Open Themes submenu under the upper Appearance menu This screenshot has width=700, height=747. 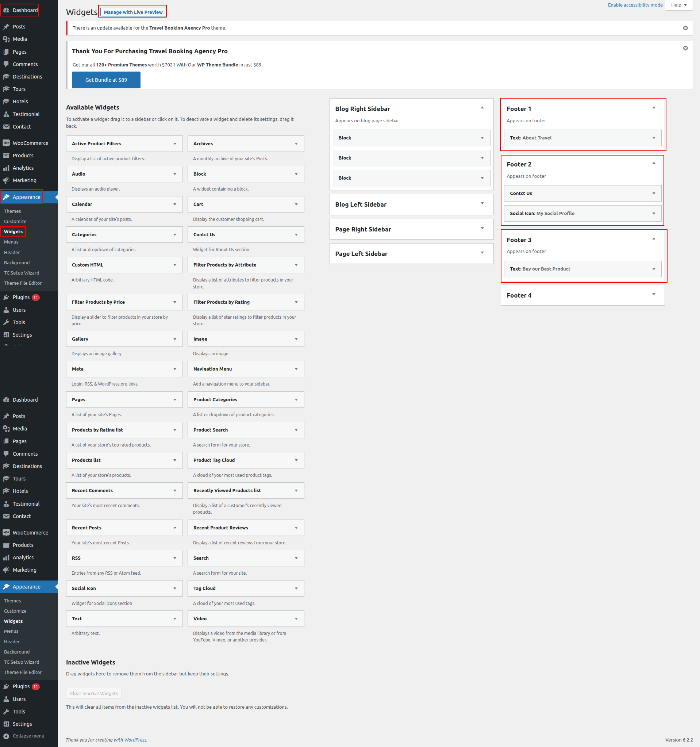coord(12,211)
